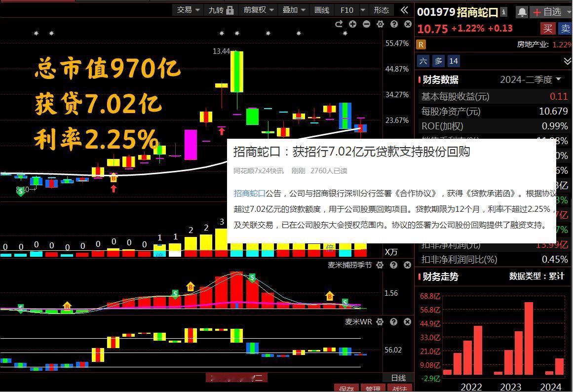Select the 日线 daily period tab
The width and height of the screenshot is (573, 392).
[x=398, y=378]
